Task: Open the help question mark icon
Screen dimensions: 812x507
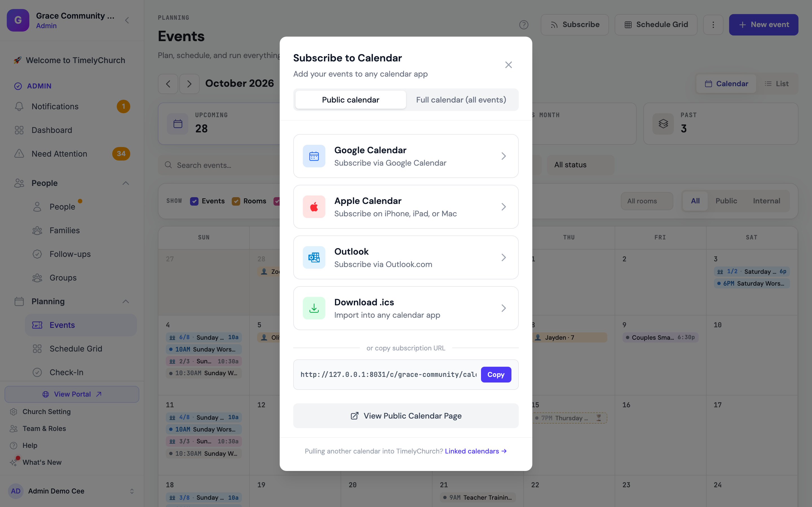Action: (524, 25)
